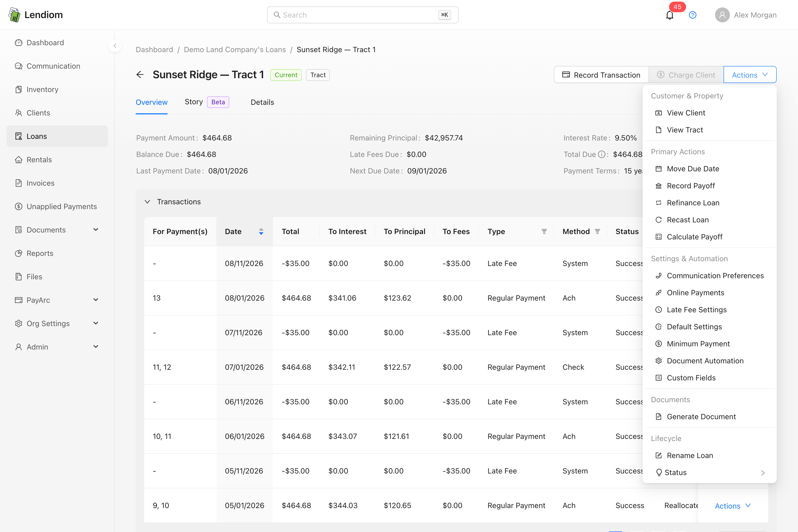
Task: Open Demo Land Company's Loans breadcrumb
Action: tap(235, 49)
